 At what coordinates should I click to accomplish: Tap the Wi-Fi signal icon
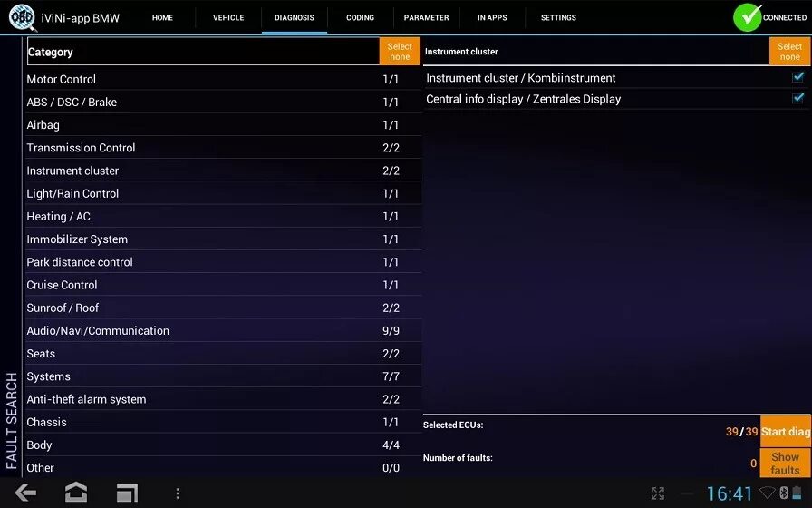768,493
